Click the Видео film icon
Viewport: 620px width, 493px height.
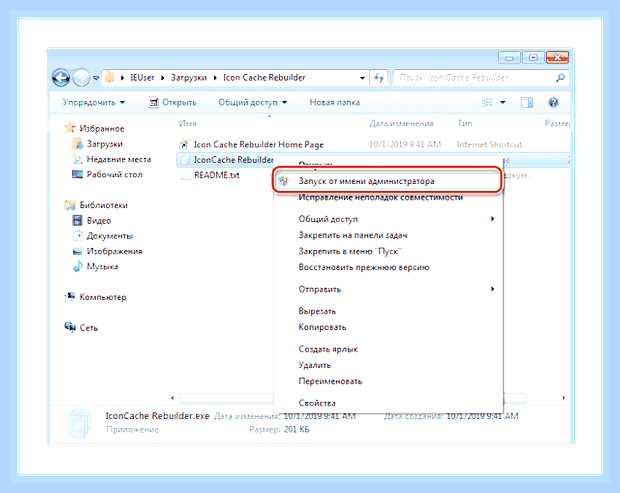point(78,220)
